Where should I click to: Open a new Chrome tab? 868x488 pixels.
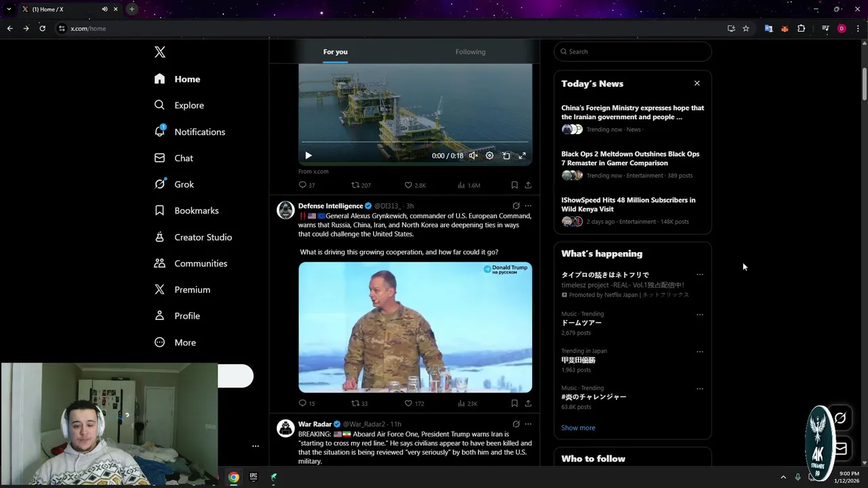pos(132,9)
